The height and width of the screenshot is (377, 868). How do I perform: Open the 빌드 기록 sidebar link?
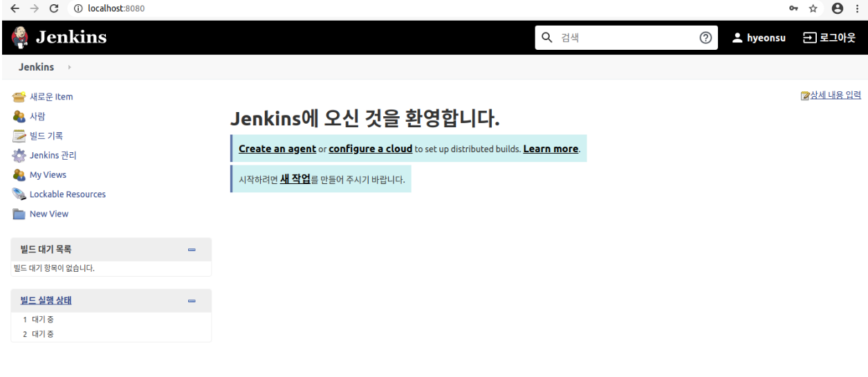[46, 136]
